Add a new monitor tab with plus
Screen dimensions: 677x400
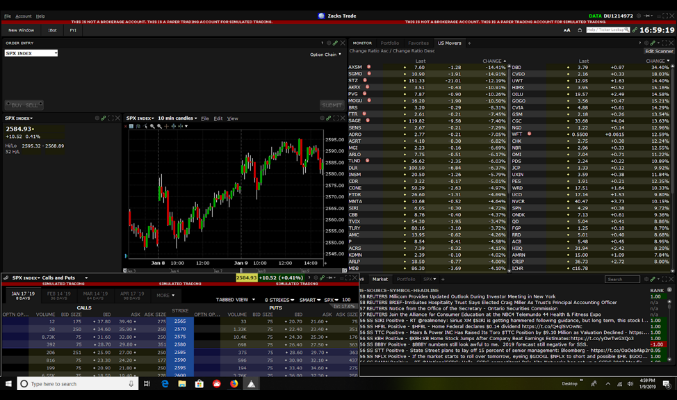[x=469, y=43]
